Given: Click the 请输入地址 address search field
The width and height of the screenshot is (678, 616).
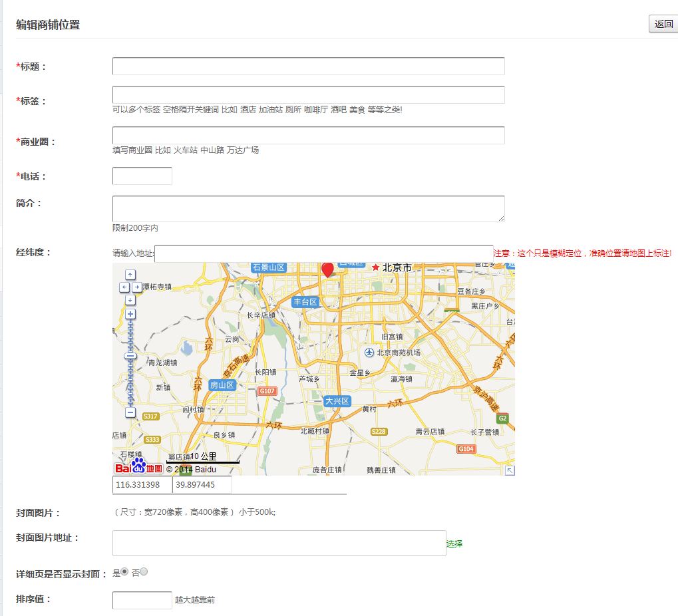Looking at the screenshot, I should click(x=323, y=253).
